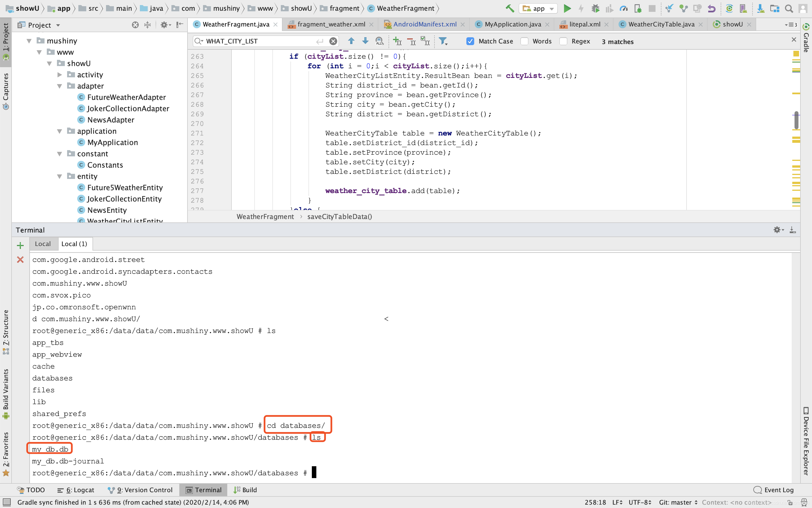812x508 pixels.
Task: Collapse the showU folder in tree
Action: [49, 63]
